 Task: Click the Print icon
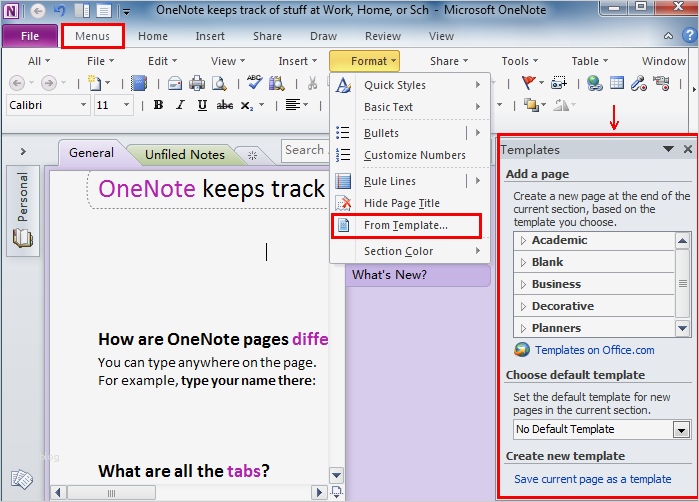[197, 83]
